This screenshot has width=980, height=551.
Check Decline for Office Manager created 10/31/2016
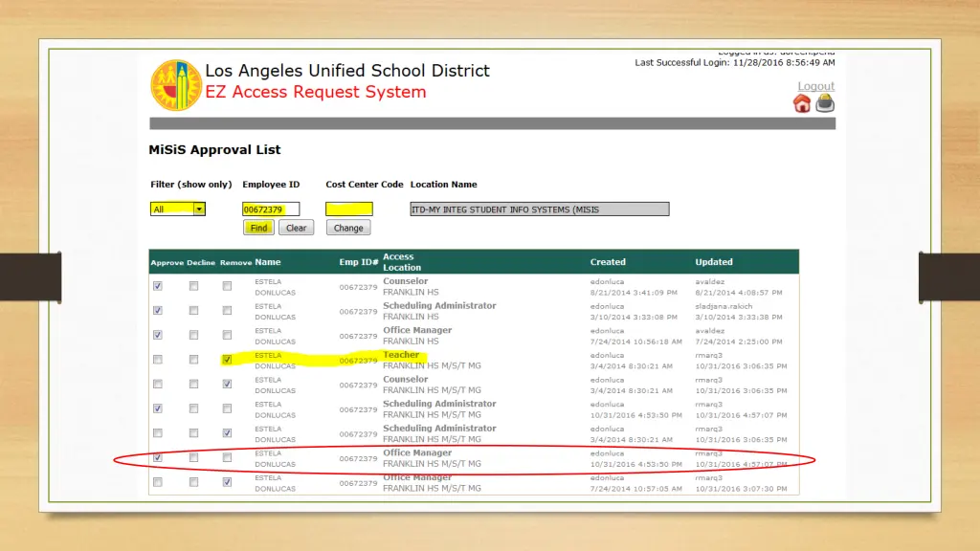tap(193, 458)
